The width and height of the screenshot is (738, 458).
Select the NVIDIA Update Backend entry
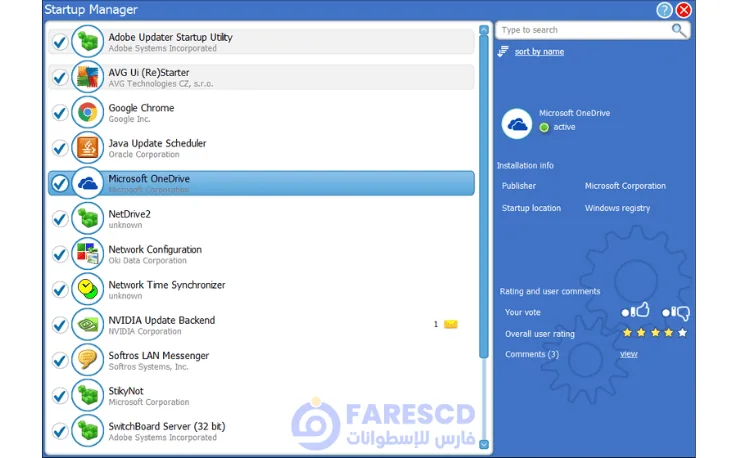point(161,320)
